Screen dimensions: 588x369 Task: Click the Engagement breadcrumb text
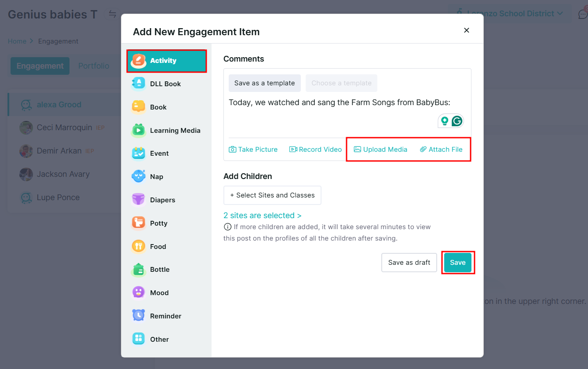click(58, 41)
